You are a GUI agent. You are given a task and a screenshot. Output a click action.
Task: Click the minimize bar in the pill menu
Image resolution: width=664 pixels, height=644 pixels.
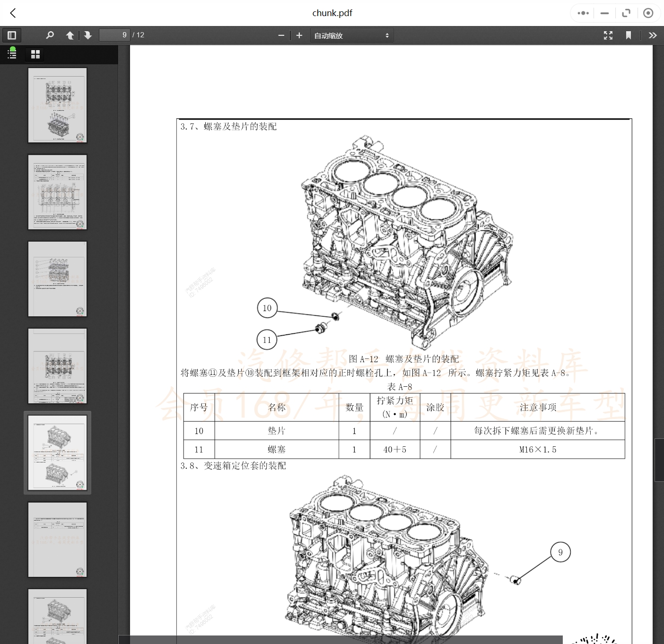[604, 13]
